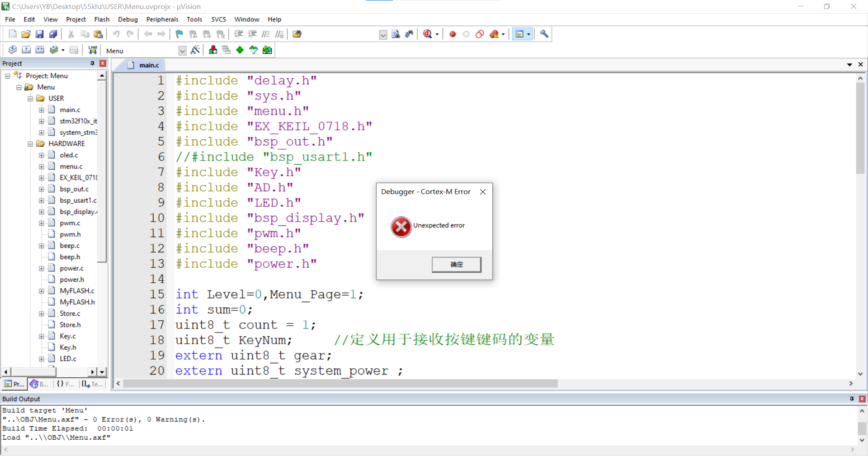Image resolution: width=868 pixels, height=456 pixels.
Task: Insert breakpoint with the red dot icon
Action: click(x=453, y=34)
